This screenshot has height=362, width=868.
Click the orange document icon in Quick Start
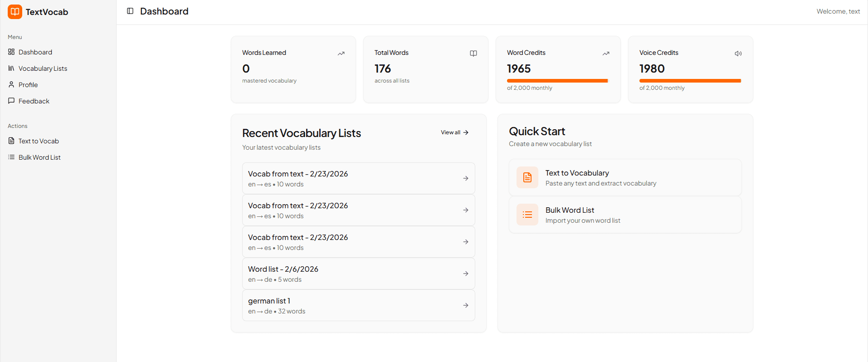[x=527, y=177]
